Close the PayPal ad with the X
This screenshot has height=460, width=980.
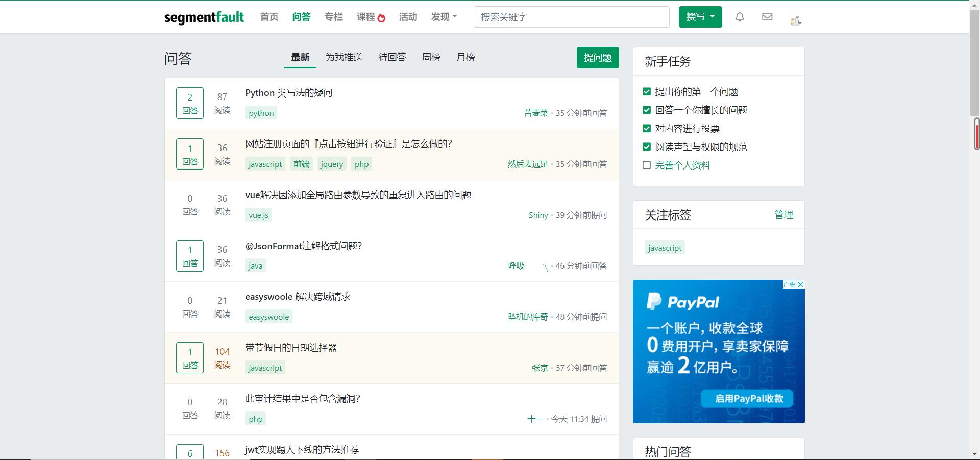click(x=800, y=284)
